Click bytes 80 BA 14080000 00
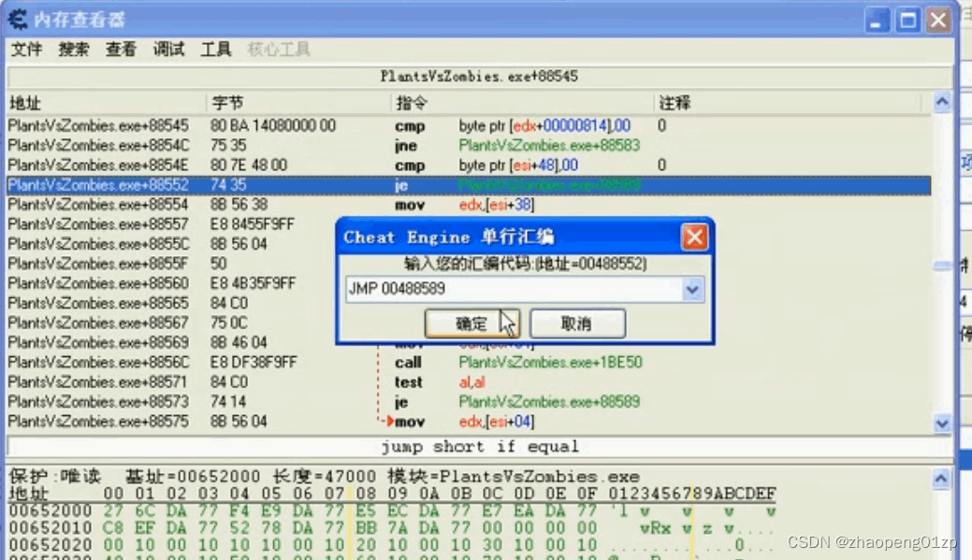 (273, 126)
